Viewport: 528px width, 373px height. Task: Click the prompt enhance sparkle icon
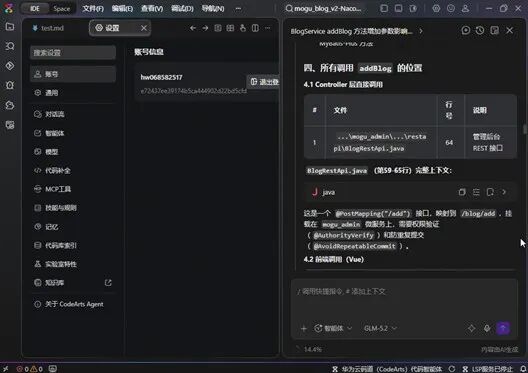471,328
